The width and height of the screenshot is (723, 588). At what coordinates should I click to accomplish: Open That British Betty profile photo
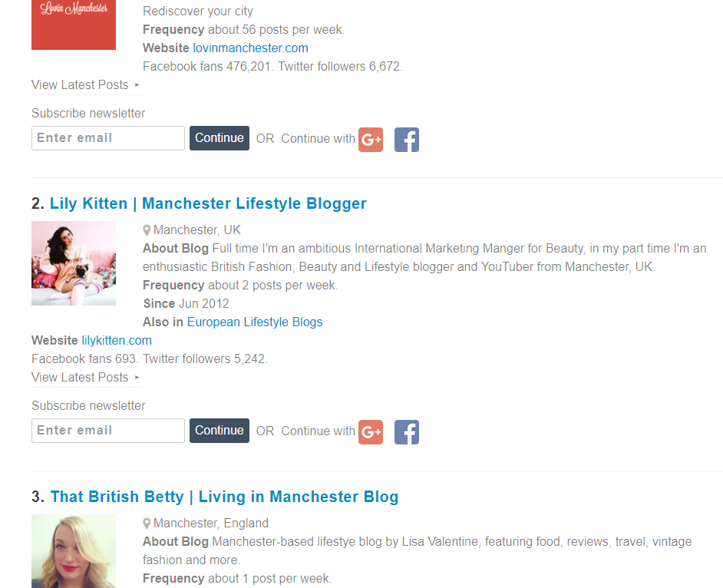pos(74,551)
